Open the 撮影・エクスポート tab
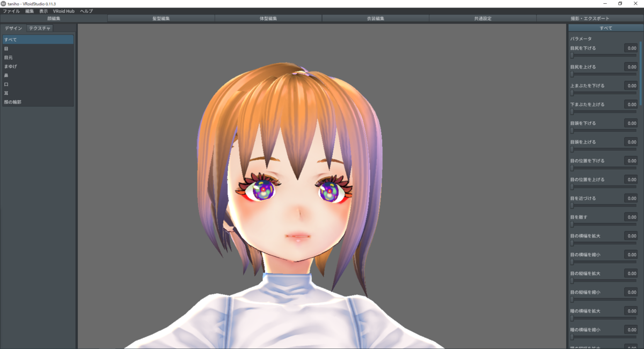This screenshot has height=349, width=644. 590,18
